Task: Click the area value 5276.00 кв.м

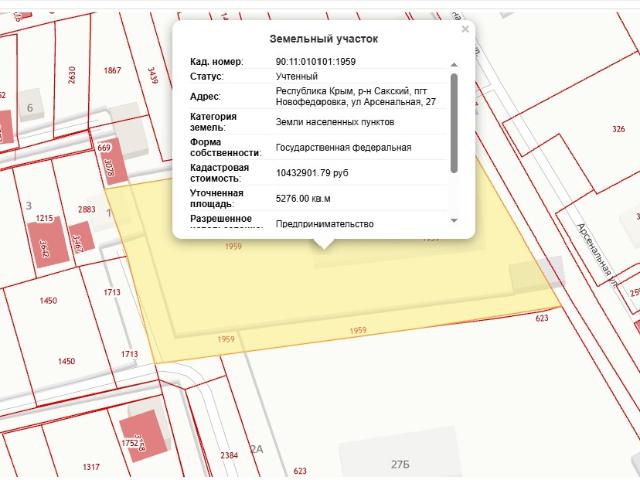Action: pyautogui.click(x=303, y=198)
